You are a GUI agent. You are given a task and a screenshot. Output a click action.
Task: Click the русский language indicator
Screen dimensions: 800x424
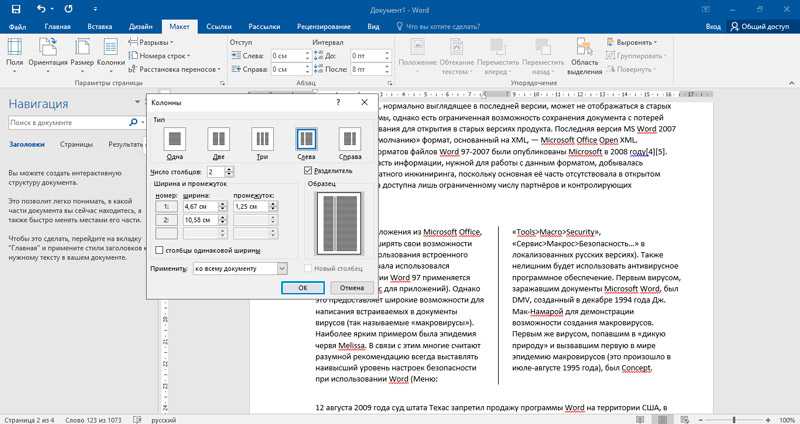click(163, 420)
